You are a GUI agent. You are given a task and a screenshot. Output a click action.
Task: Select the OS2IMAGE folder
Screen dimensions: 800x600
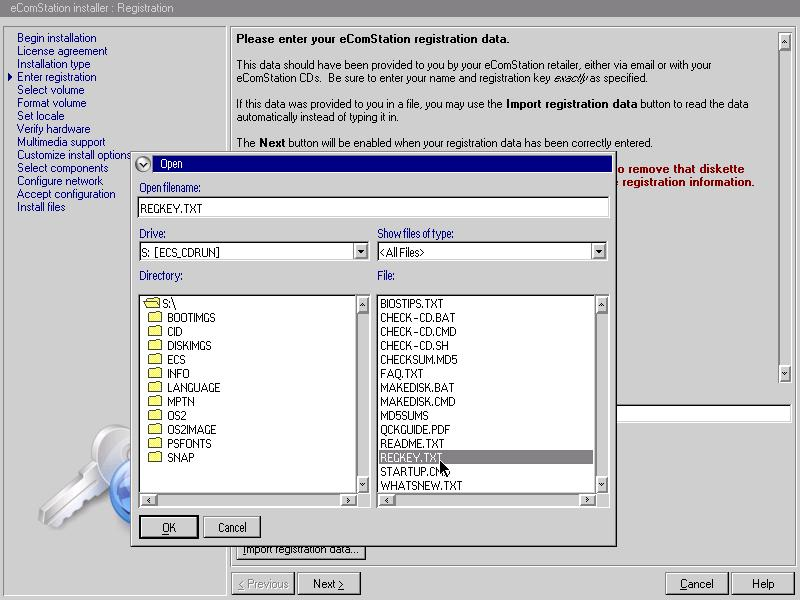182,430
